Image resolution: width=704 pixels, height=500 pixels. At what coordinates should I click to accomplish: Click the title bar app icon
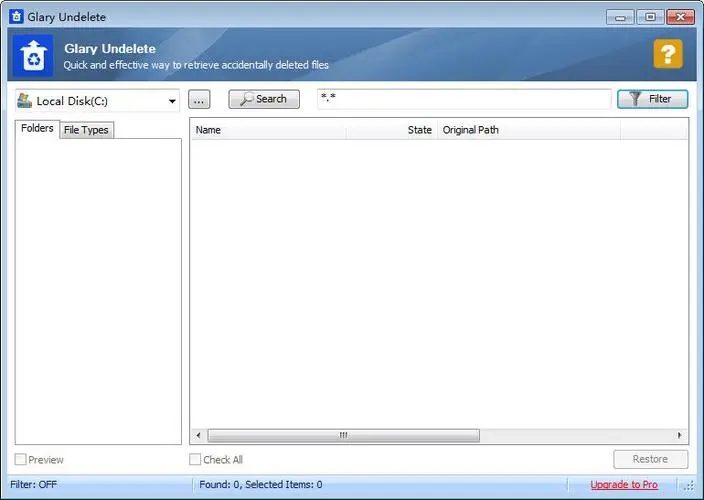16,17
